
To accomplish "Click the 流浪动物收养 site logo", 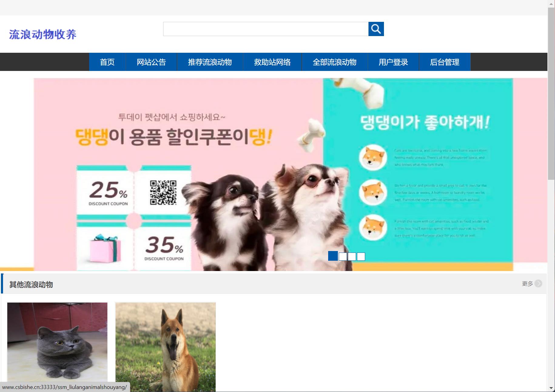I will (x=42, y=34).
